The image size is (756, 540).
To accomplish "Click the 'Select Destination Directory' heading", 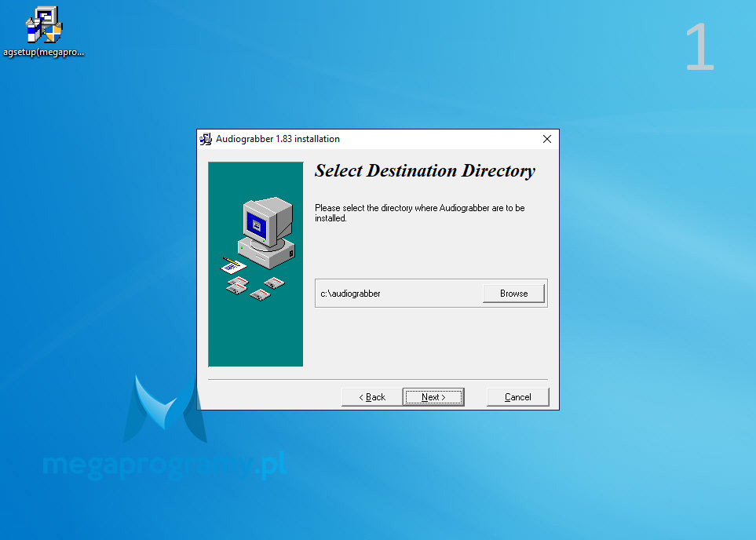I will point(425,171).
